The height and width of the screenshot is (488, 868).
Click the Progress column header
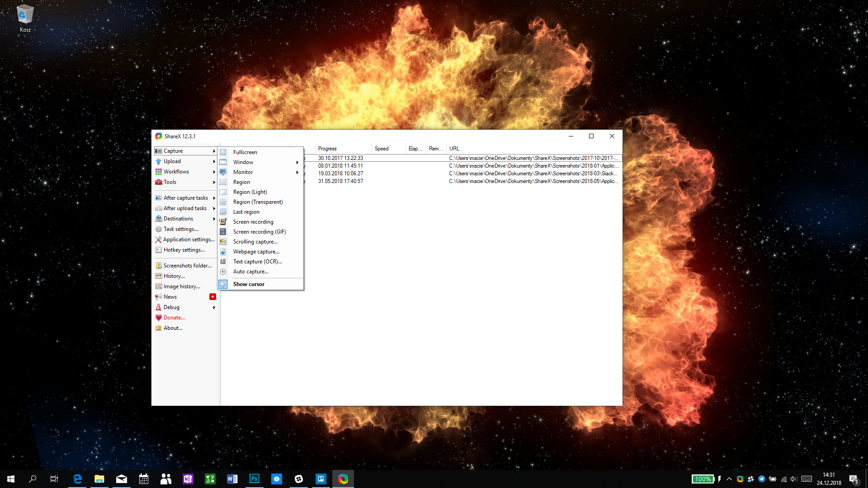(344, 149)
